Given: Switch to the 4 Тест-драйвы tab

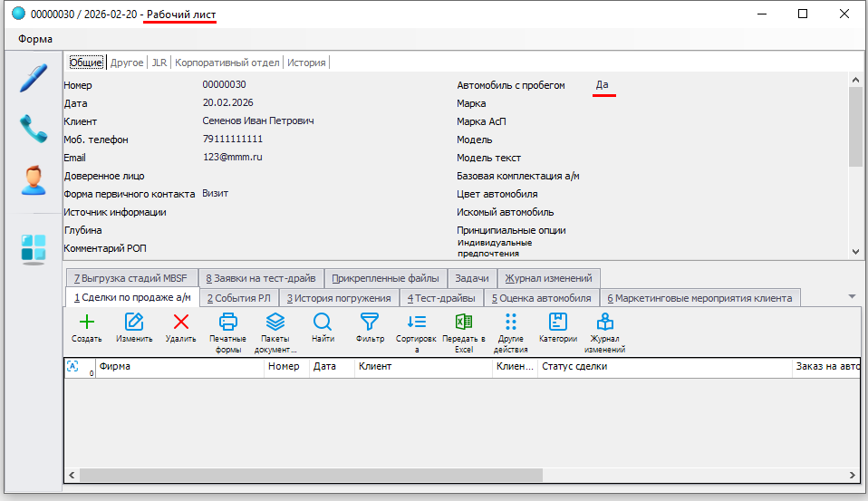Looking at the screenshot, I should pos(441,298).
